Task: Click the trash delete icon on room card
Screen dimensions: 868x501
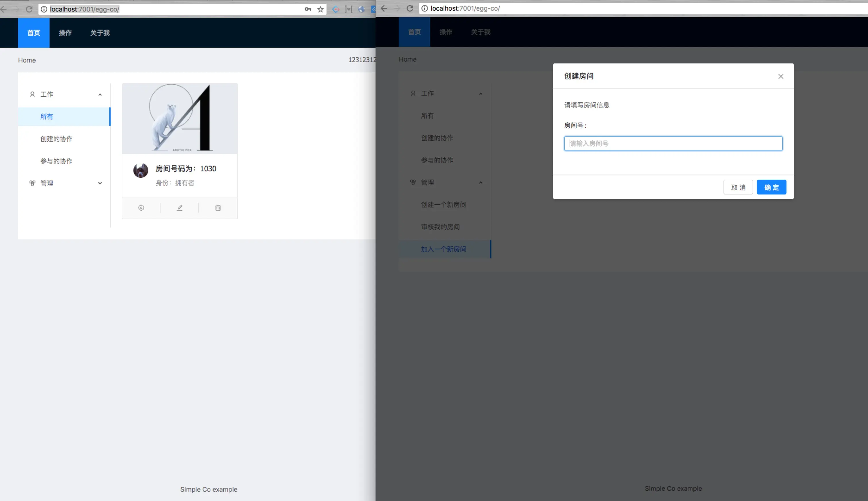Action: coord(218,208)
